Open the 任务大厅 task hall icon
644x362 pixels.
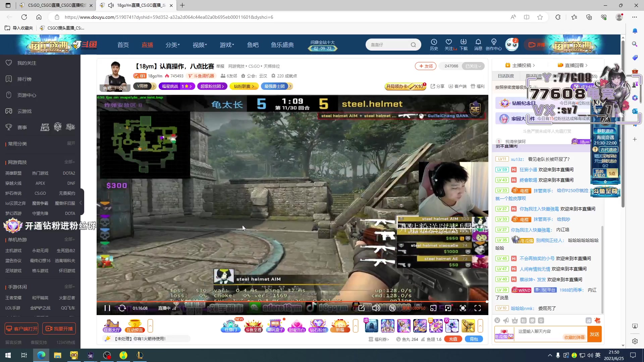(x=112, y=325)
